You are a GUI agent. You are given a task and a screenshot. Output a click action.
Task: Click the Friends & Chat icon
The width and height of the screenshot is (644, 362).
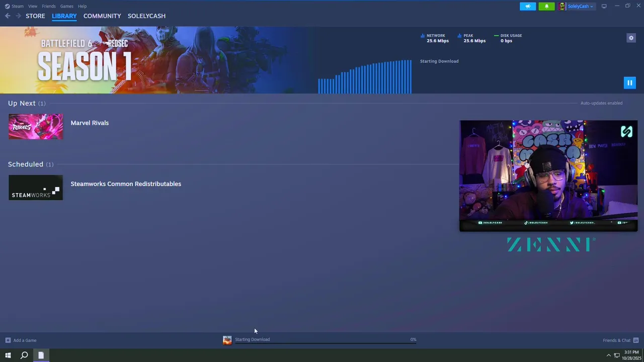pyautogui.click(x=636, y=340)
